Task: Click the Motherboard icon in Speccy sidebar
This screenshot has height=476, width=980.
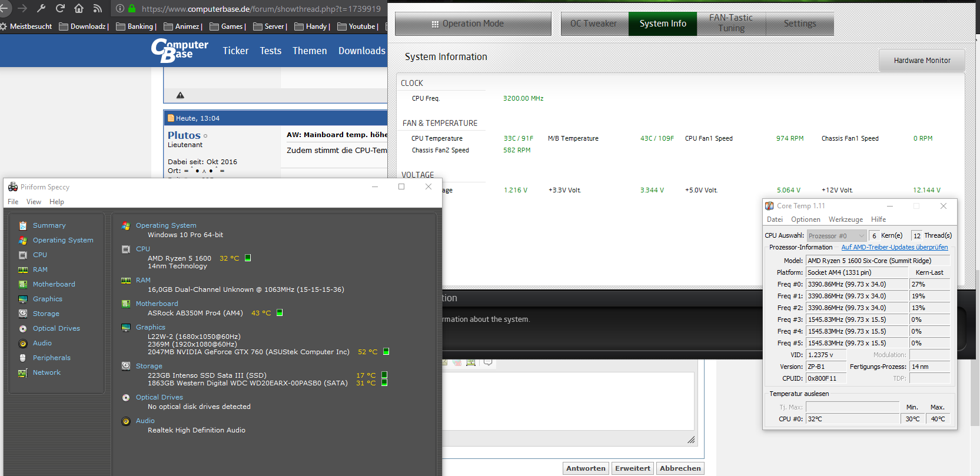Action: point(23,284)
